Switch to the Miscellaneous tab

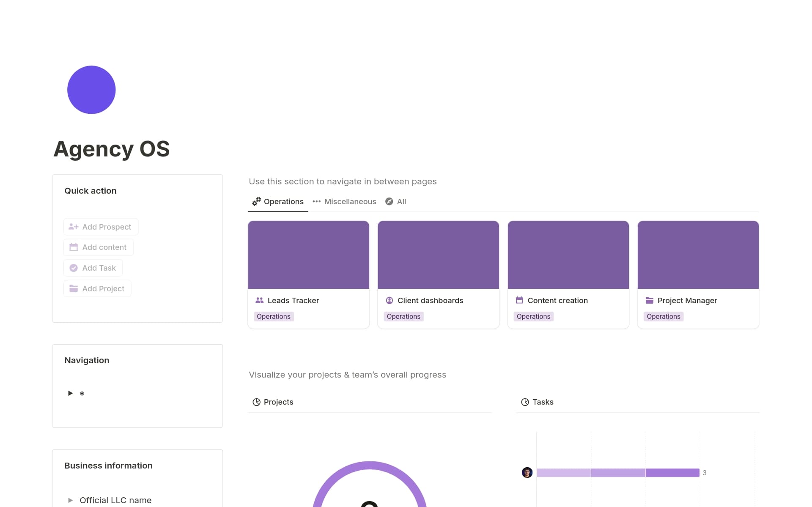tap(350, 201)
